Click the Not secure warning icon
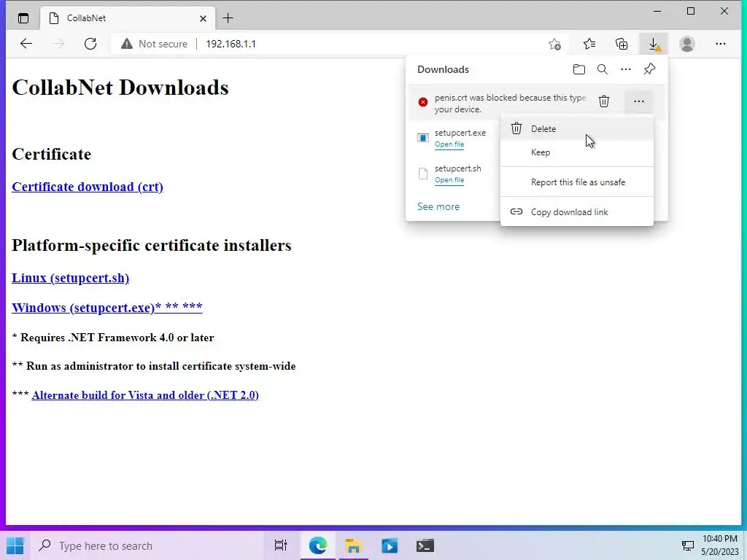747x560 pixels. click(127, 44)
